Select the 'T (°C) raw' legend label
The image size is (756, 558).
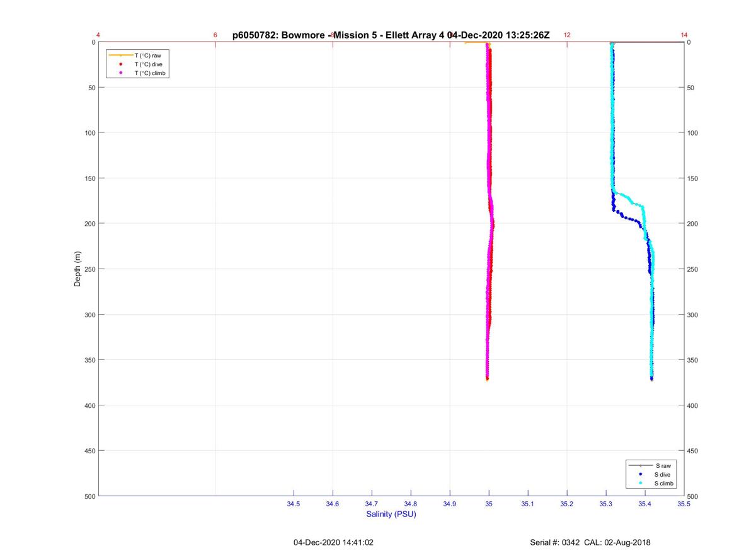pos(147,55)
